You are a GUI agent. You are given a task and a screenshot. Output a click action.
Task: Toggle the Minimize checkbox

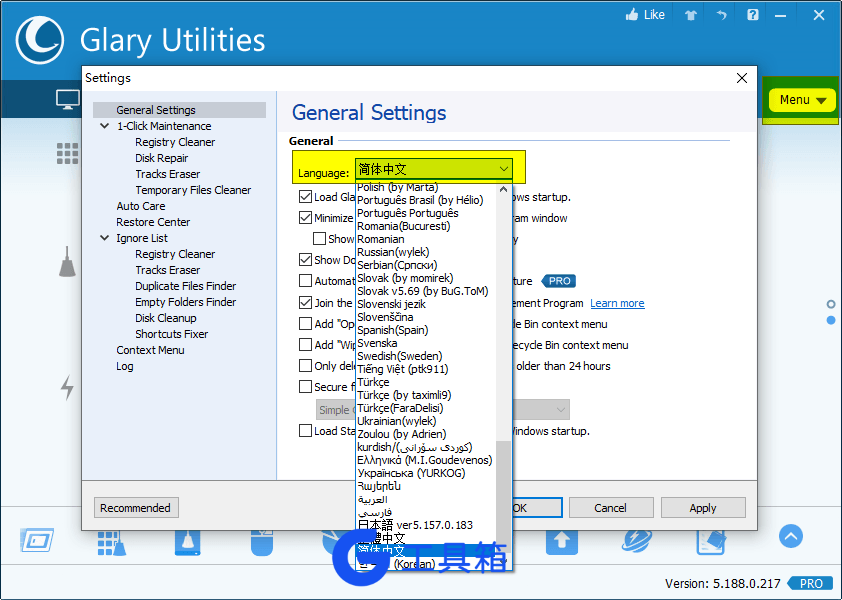[306, 218]
